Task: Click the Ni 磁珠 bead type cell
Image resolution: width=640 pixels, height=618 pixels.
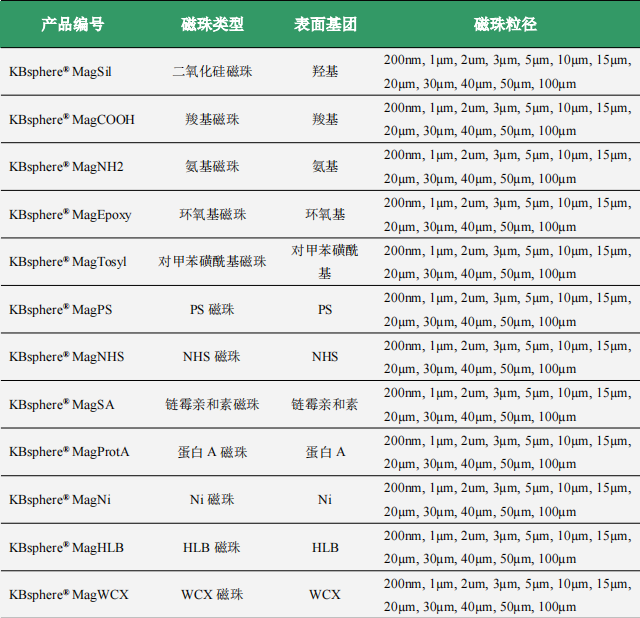Action: pyautogui.click(x=212, y=499)
